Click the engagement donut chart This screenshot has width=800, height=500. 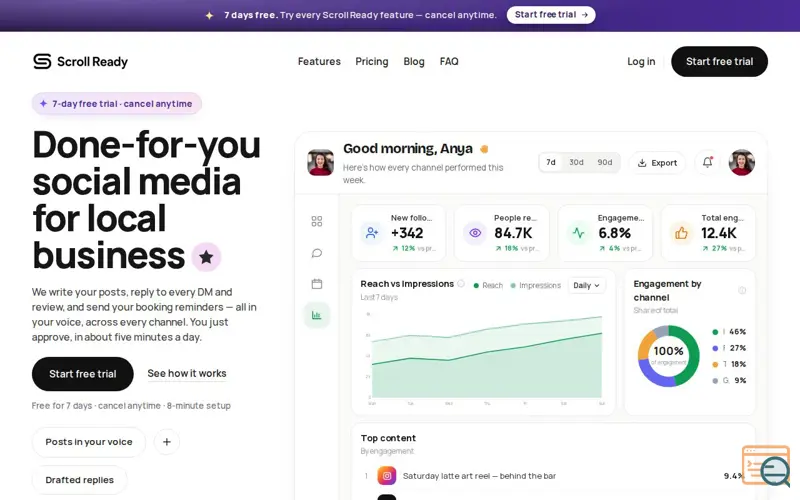668,356
